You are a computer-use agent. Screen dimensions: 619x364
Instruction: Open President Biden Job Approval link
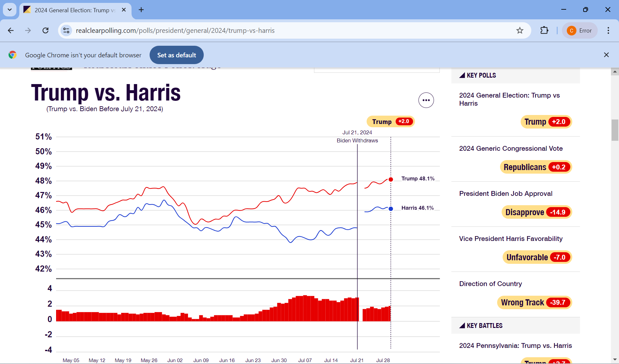pyautogui.click(x=506, y=194)
